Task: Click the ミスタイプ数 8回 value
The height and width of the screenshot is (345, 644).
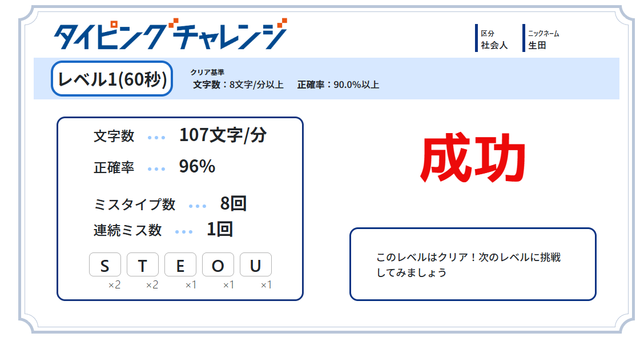Action: tap(233, 203)
